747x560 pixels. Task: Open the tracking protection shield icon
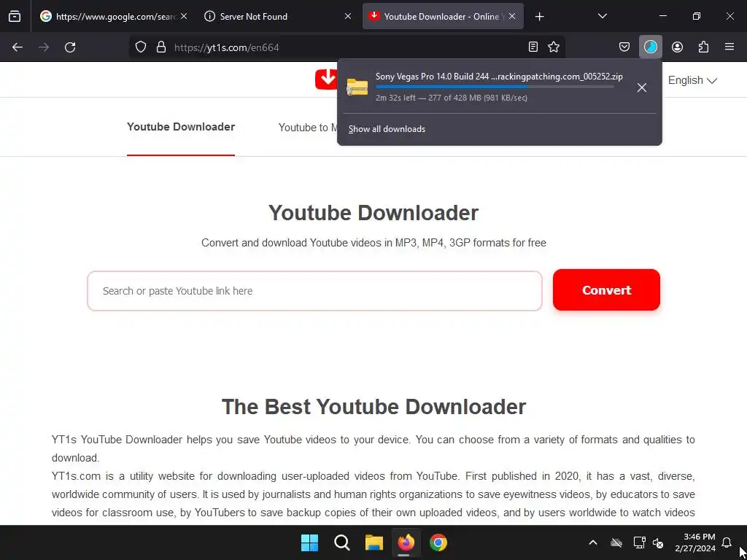tap(141, 47)
